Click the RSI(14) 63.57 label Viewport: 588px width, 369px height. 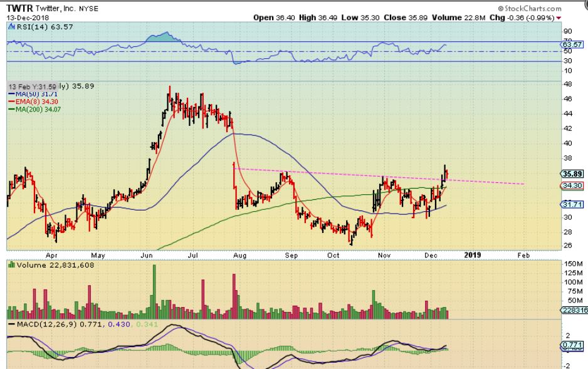pyautogui.click(x=44, y=27)
